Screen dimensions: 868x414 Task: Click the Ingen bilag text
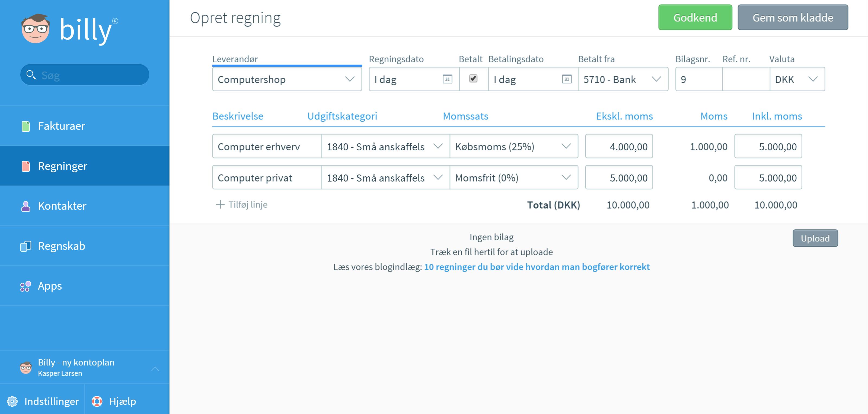492,237
